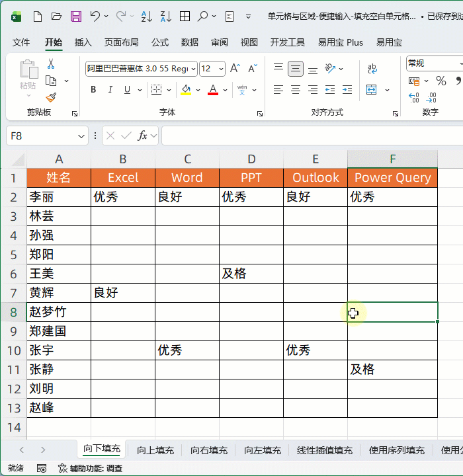This screenshot has width=463, height=476.
Task: Click the Insert Function fx icon
Action: 142,136
